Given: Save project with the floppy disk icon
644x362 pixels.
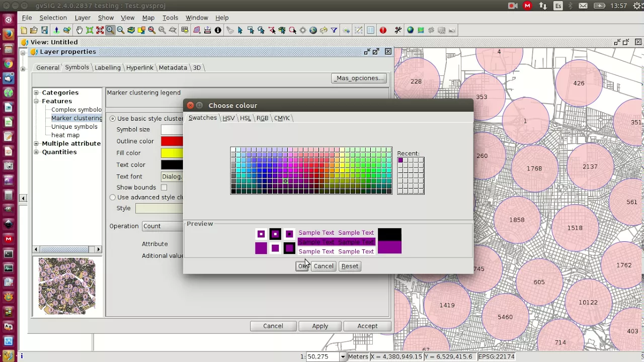Looking at the screenshot, I should [x=44, y=30].
